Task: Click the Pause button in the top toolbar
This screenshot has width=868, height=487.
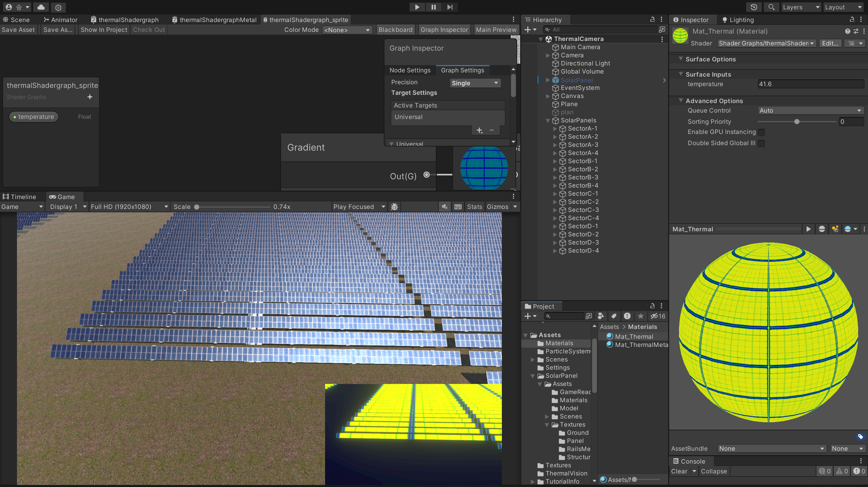Action: click(x=433, y=7)
